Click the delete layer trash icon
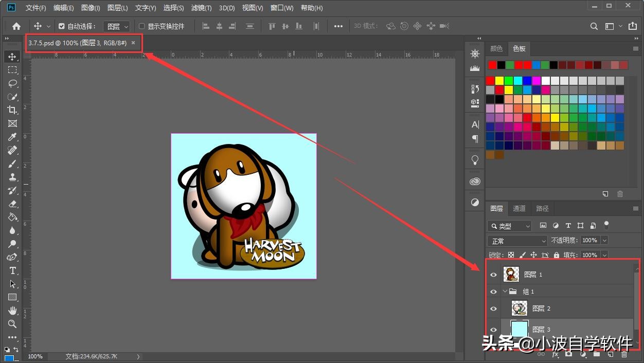The image size is (644, 363). pos(624,354)
